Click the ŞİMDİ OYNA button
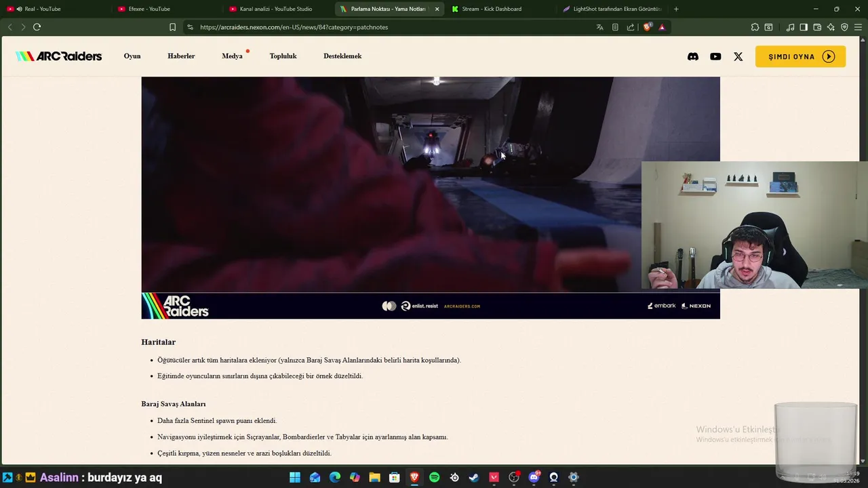 800,56
